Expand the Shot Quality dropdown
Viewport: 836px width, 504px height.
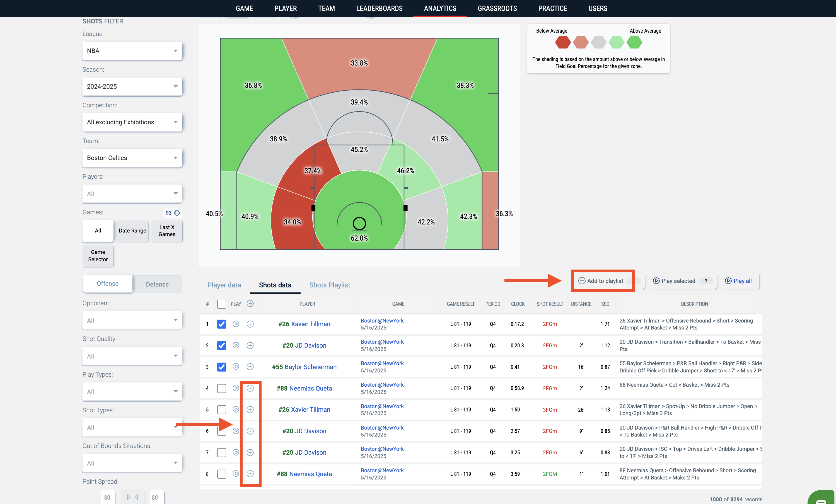pos(132,356)
